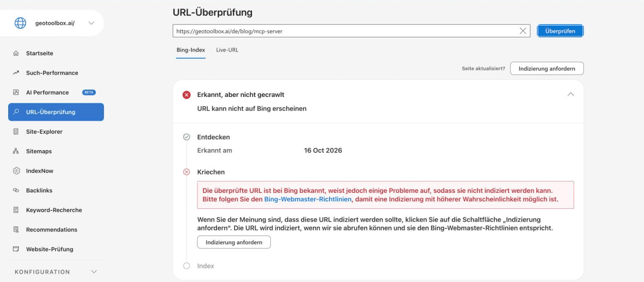Click the globe icon next to geotoolbox.ai

[20, 23]
